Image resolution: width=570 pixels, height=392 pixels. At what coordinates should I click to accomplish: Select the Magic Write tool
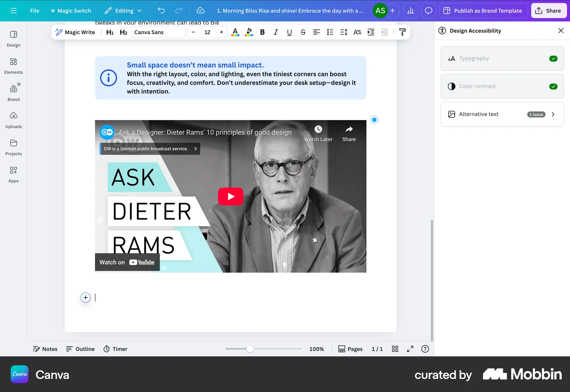[x=75, y=32]
